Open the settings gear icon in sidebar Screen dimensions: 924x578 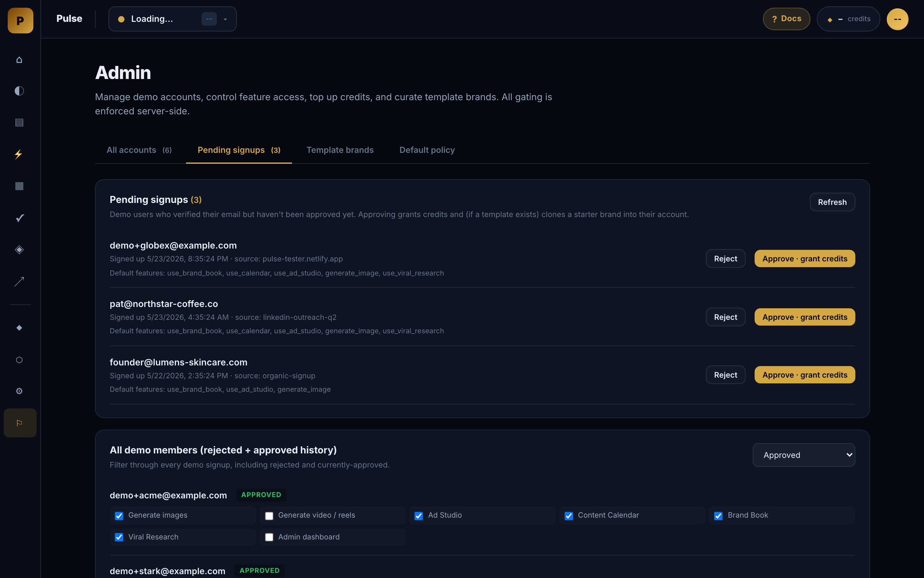pos(19,391)
